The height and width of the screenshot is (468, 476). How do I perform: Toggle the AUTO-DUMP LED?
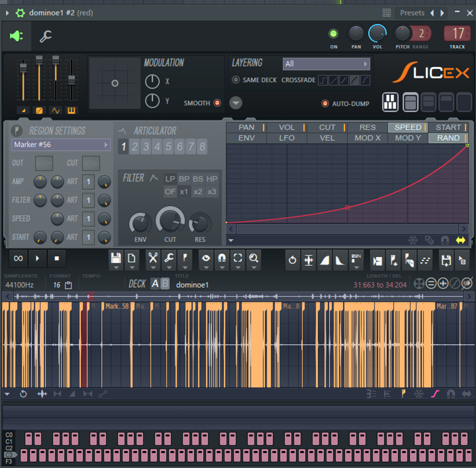pos(325,104)
